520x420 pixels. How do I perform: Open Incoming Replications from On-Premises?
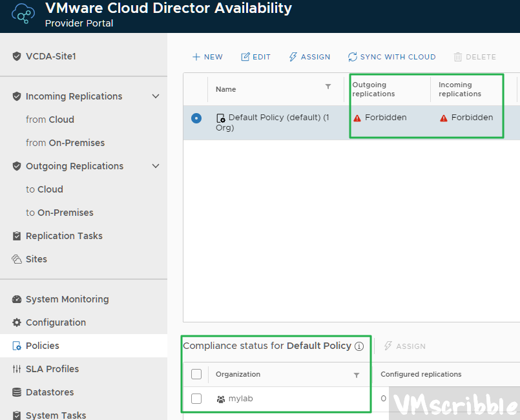click(x=65, y=143)
